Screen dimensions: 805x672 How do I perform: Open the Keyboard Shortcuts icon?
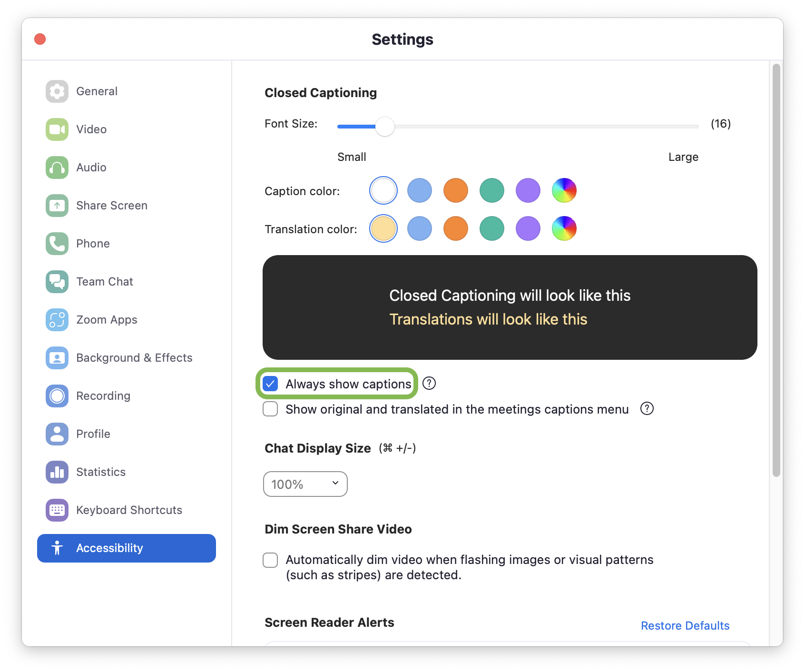pos(57,510)
